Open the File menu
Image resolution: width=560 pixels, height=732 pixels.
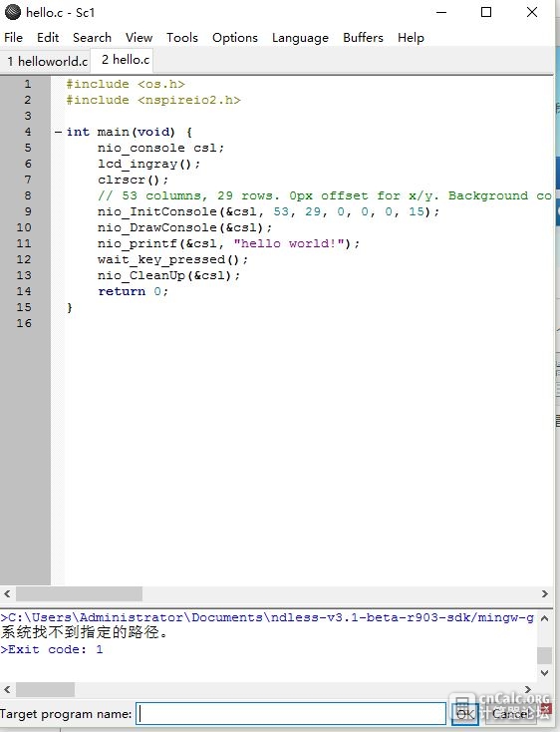tap(13, 37)
